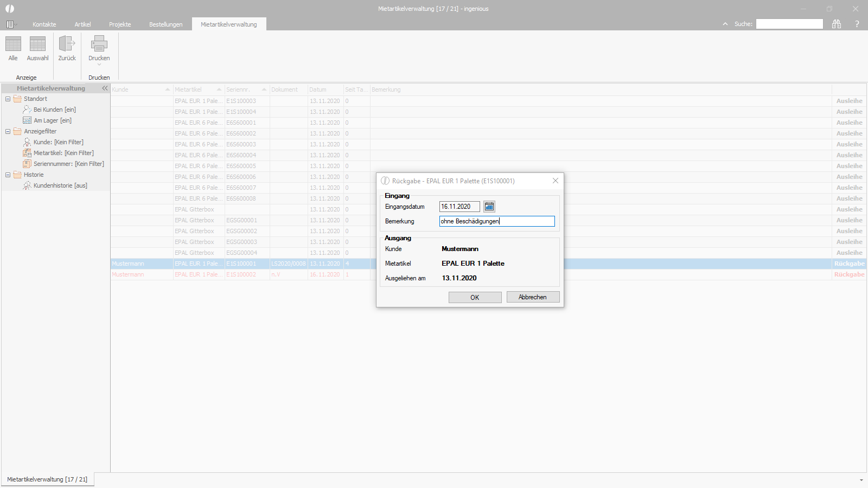Open the Drucken dropdown arrow

99,65
